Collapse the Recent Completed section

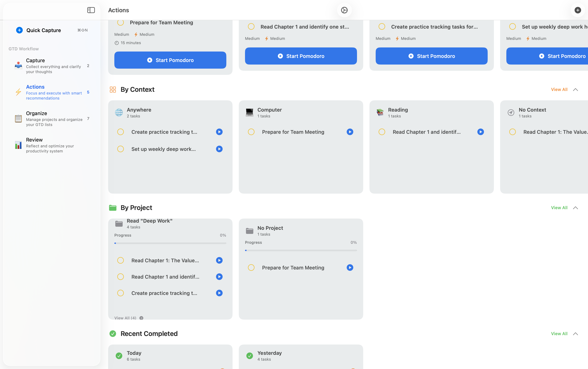coord(575,334)
